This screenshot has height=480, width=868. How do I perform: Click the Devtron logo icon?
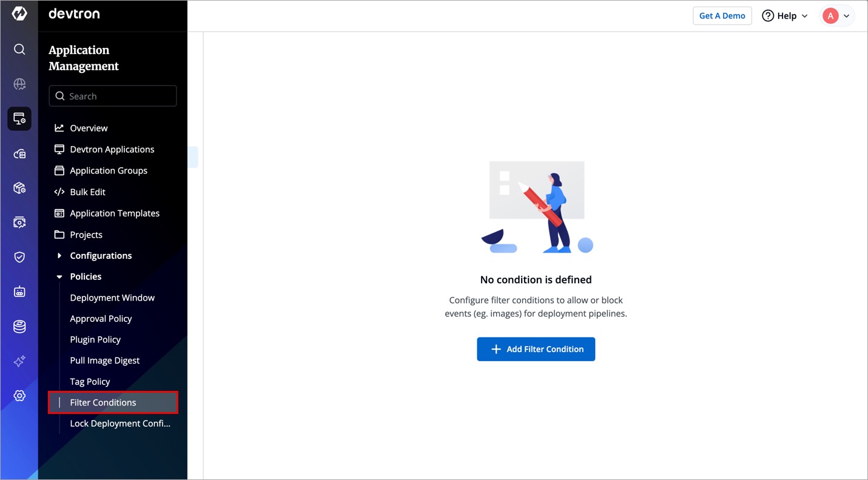click(19, 14)
